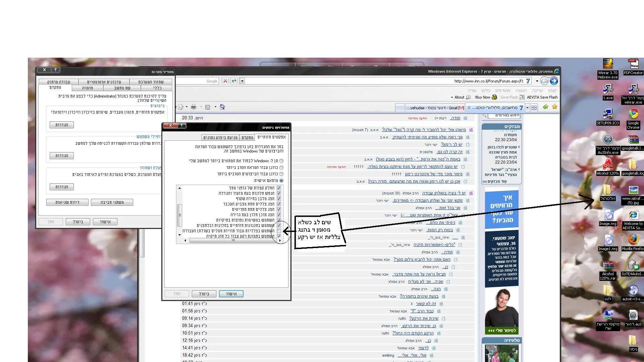The width and height of the screenshot is (644, 362).
Task: Click the IE stop loading button
Action: click(225, 81)
